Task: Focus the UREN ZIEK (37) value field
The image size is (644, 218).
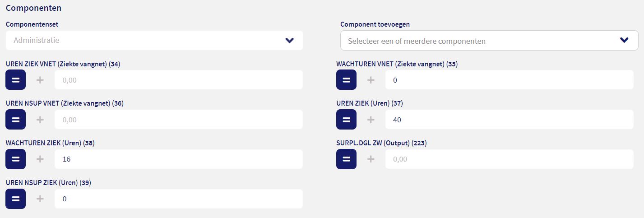Action: click(x=509, y=120)
